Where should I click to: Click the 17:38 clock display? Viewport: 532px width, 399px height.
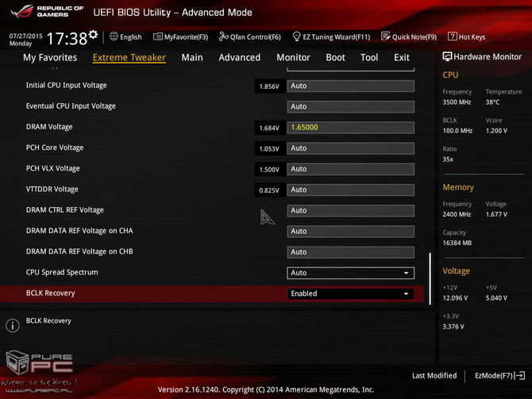[x=67, y=38]
